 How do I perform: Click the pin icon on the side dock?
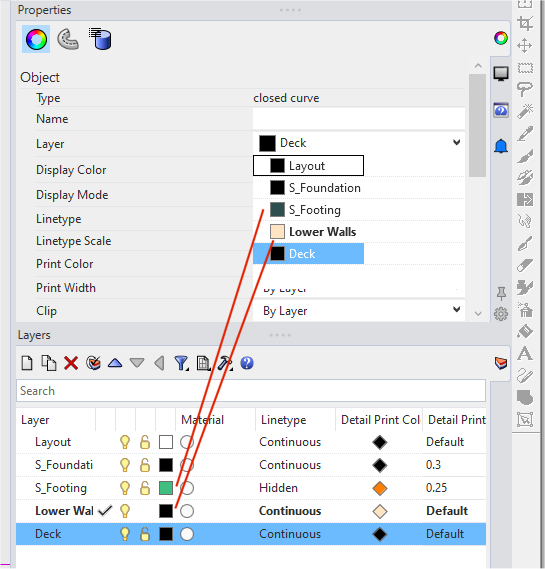(x=501, y=294)
